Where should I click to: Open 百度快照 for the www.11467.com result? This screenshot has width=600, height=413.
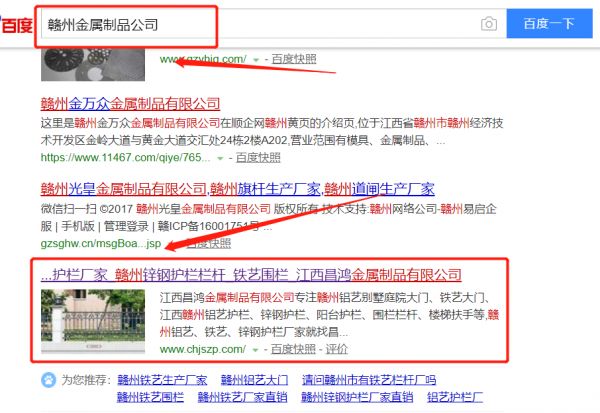(x=258, y=157)
